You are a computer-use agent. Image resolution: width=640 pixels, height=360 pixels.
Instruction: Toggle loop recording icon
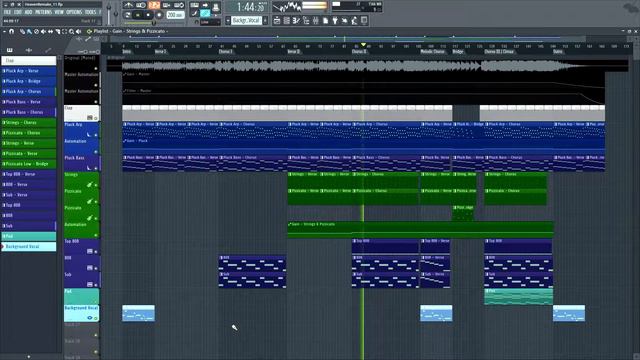[179, 5]
